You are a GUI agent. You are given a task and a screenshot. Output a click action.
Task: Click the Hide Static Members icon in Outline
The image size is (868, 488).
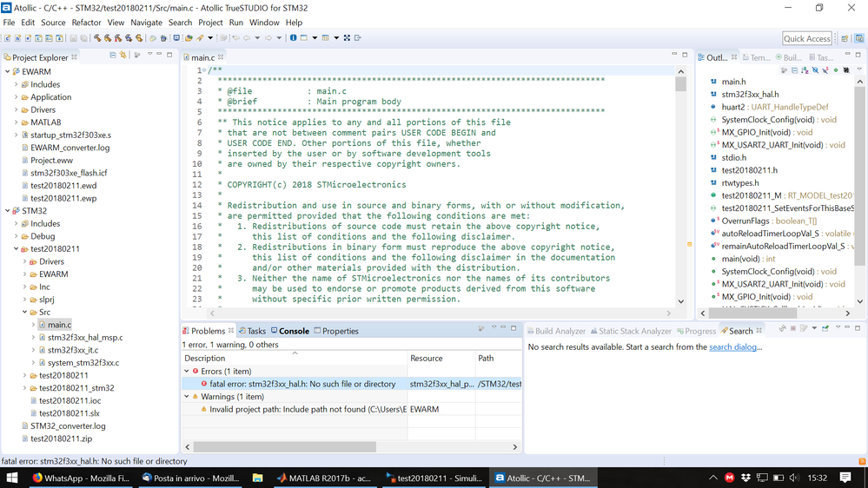click(825, 70)
